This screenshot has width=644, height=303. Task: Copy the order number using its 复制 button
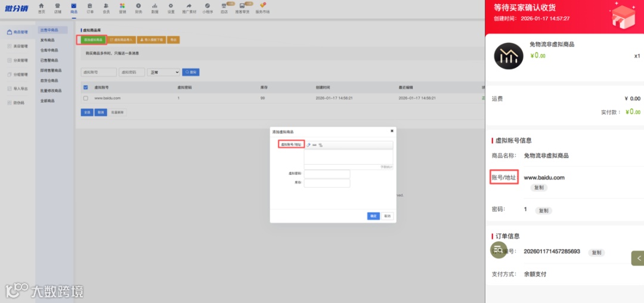coord(596,252)
